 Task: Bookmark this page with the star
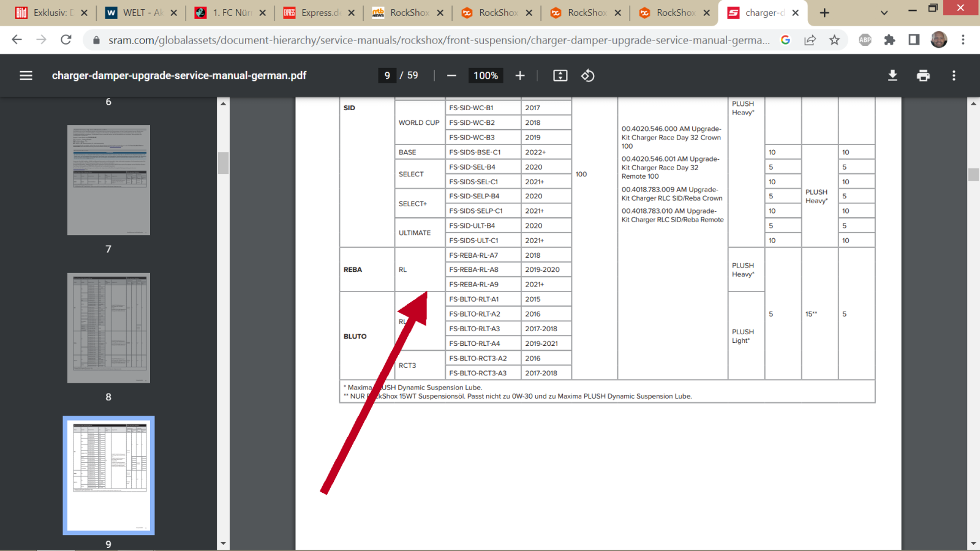coord(834,40)
